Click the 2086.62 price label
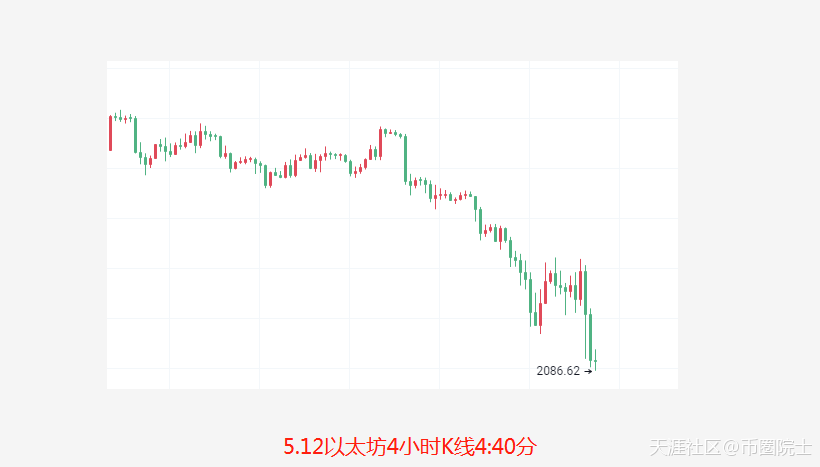 click(x=558, y=371)
